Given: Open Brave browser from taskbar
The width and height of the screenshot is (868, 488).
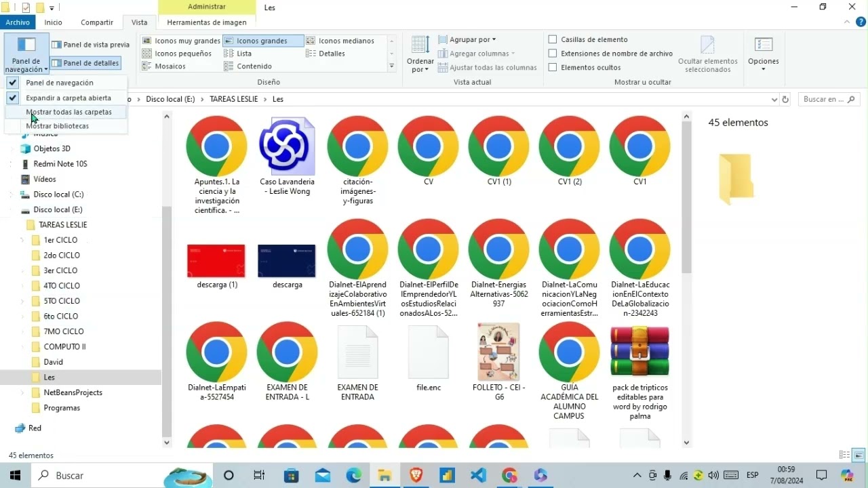Looking at the screenshot, I should pos(416,475).
